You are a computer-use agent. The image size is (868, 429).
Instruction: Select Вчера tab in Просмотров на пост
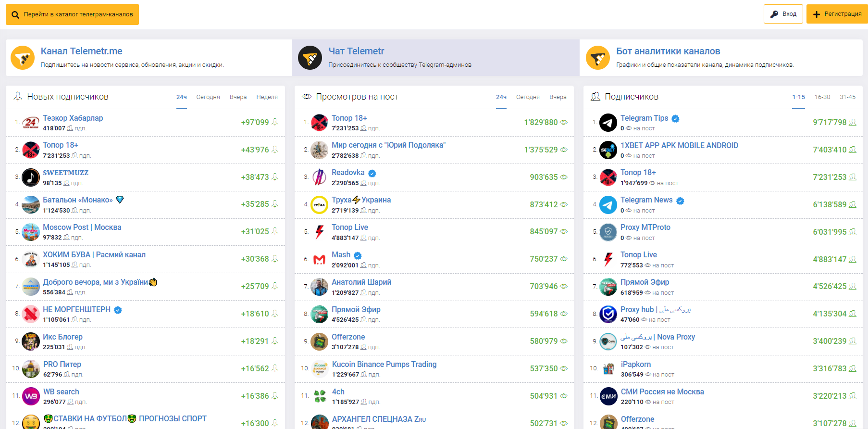point(558,97)
